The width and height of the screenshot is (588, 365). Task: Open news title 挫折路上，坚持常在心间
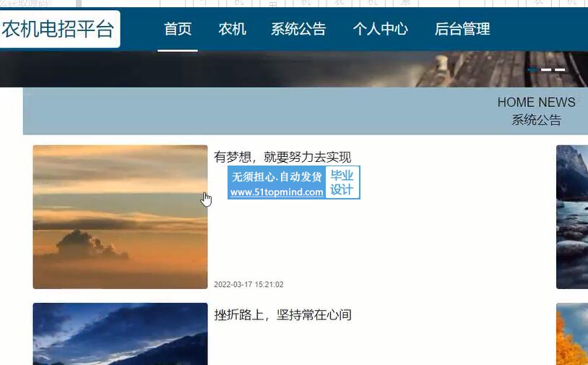[x=282, y=314]
